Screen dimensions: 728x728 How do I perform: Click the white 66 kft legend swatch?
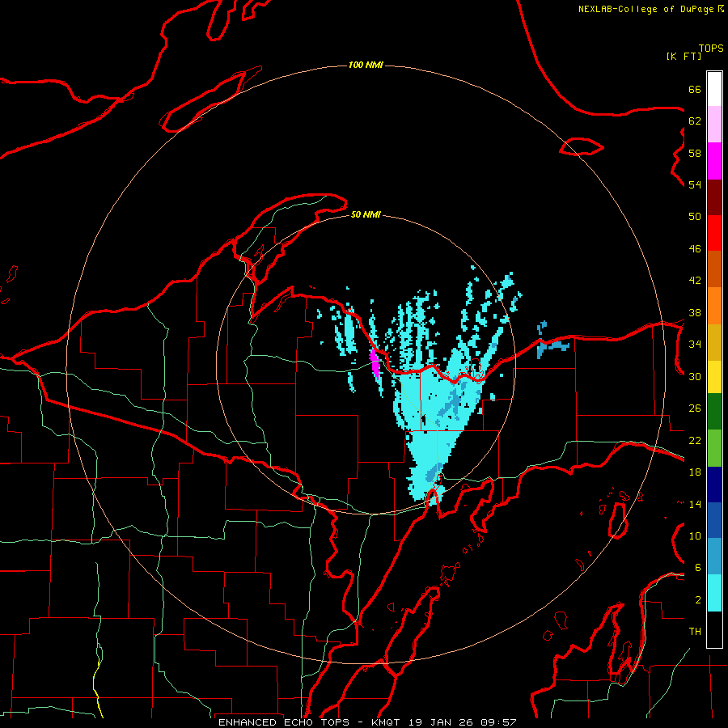point(714,89)
